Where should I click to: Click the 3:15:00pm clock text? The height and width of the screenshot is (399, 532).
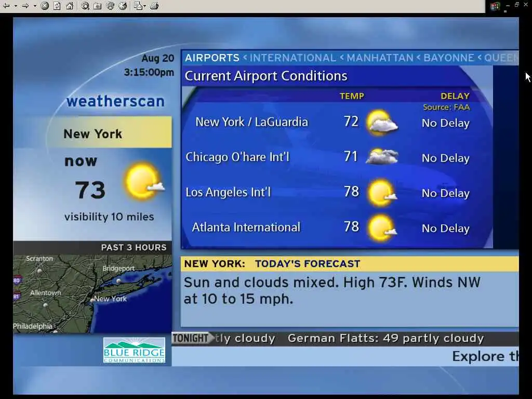pyautogui.click(x=149, y=72)
